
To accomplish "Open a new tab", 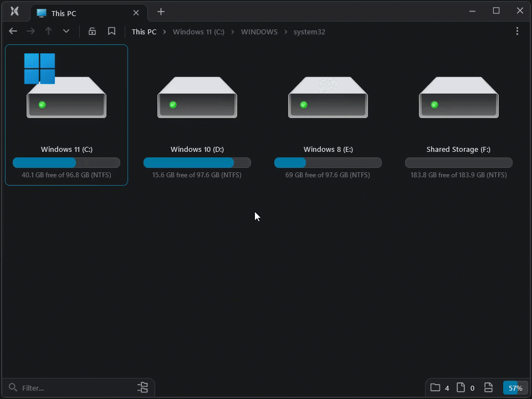I will 161,12.
